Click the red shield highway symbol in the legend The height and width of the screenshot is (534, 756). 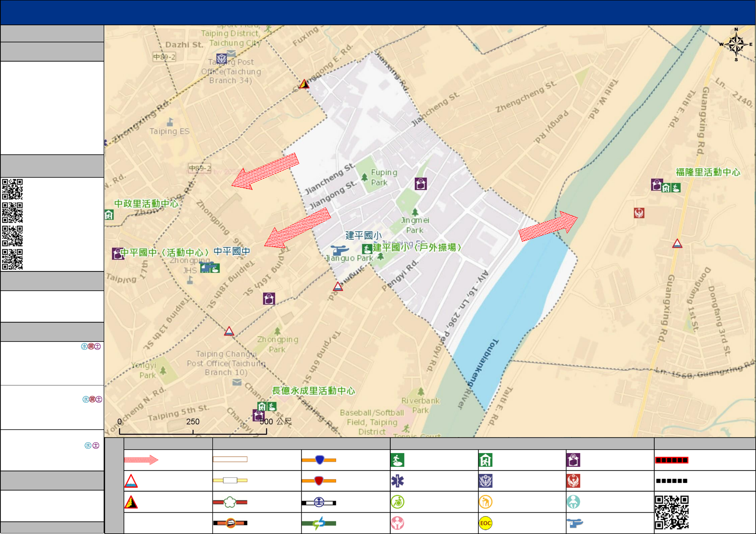coord(319,481)
